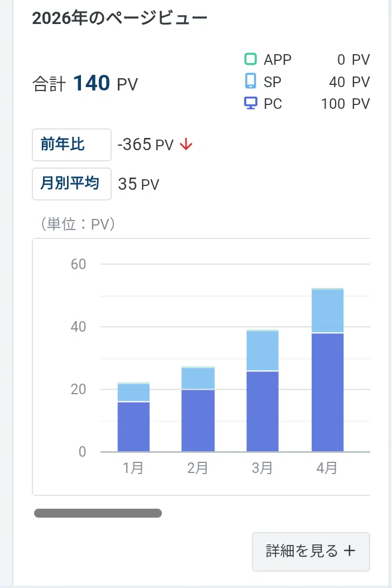The width and height of the screenshot is (392, 588).
Task: Click the plus icon on 詳細を見る button
Action: pyautogui.click(x=350, y=551)
